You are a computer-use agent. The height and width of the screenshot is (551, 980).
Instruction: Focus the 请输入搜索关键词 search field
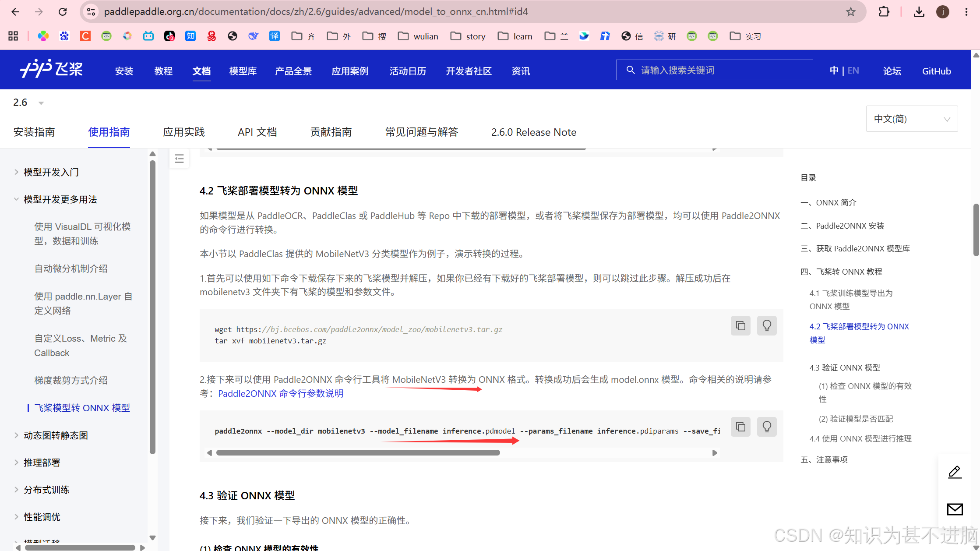714,70
